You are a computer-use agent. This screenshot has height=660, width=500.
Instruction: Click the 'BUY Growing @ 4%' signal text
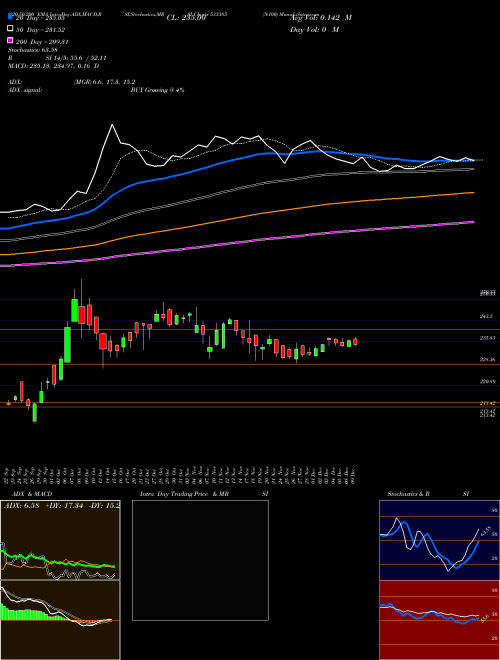pyautogui.click(x=157, y=90)
